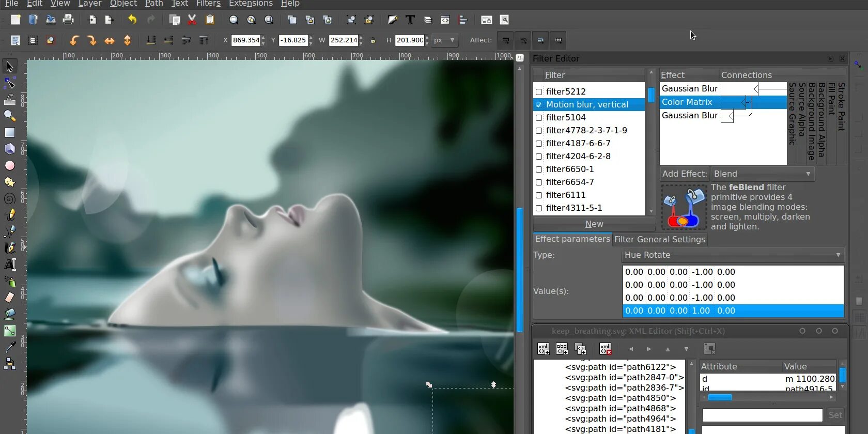Switch to Filter General Settings tab

pos(659,240)
